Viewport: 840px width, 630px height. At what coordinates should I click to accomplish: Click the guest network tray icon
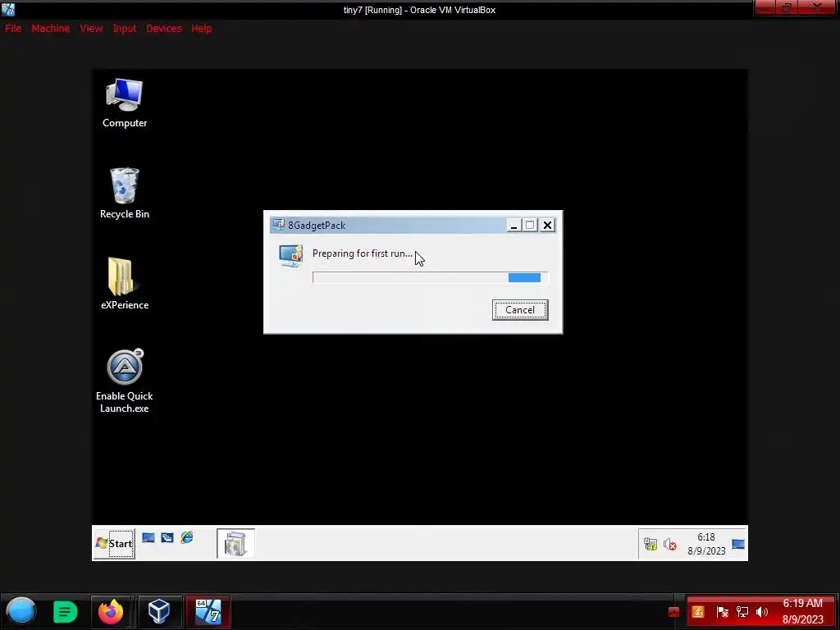651,544
